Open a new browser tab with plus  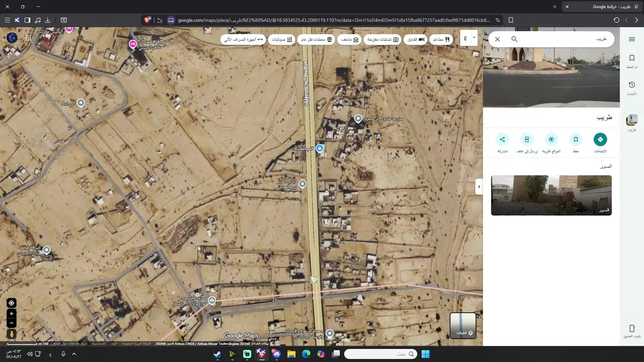pyautogui.click(x=554, y=7)
